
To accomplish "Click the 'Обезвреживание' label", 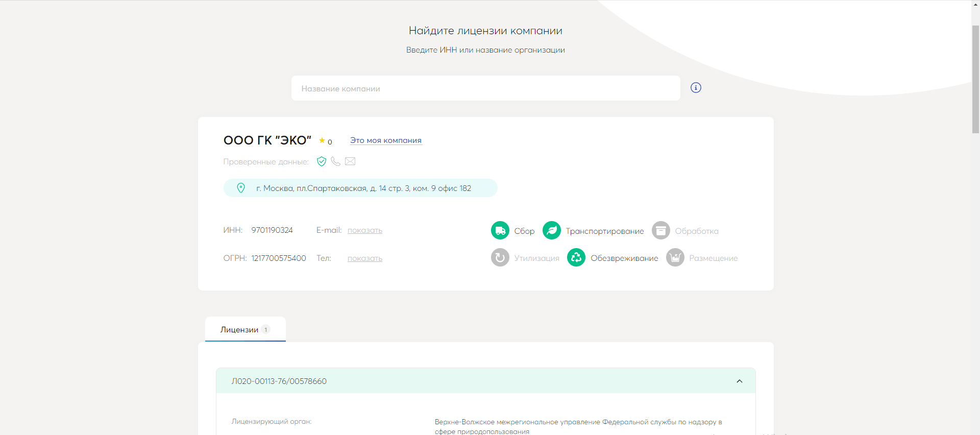I will (624, 258).
